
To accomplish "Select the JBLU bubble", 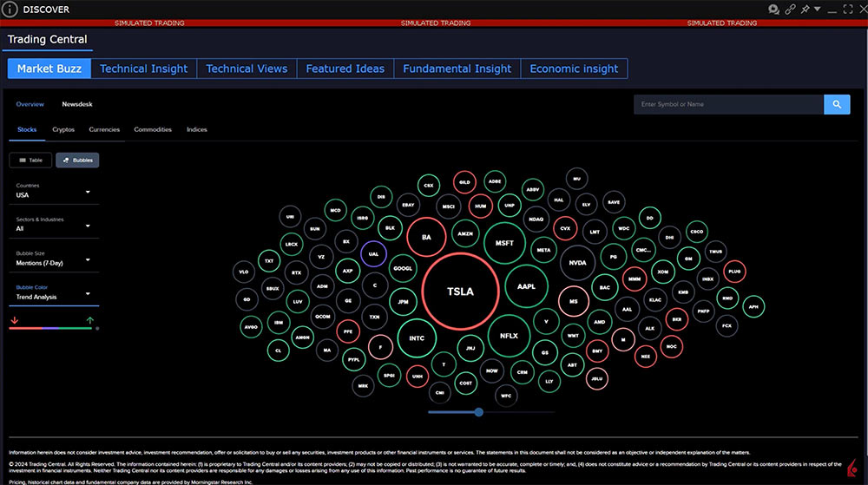I will pos(597,379).
